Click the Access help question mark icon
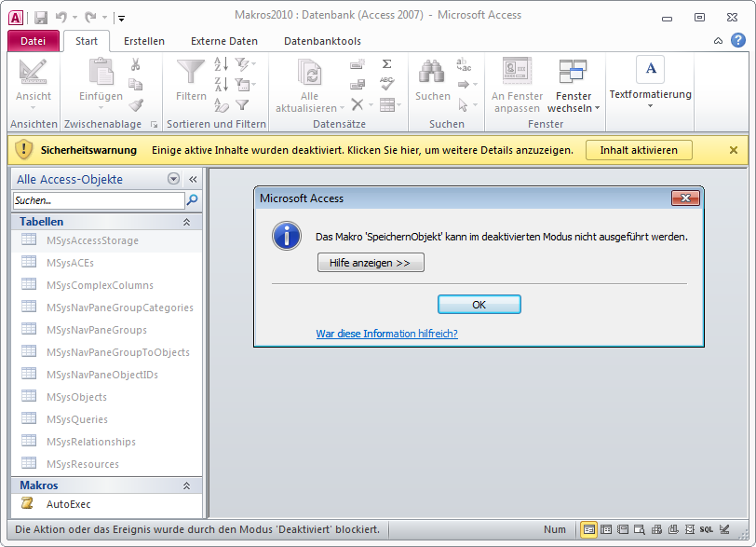 (737, 40)
